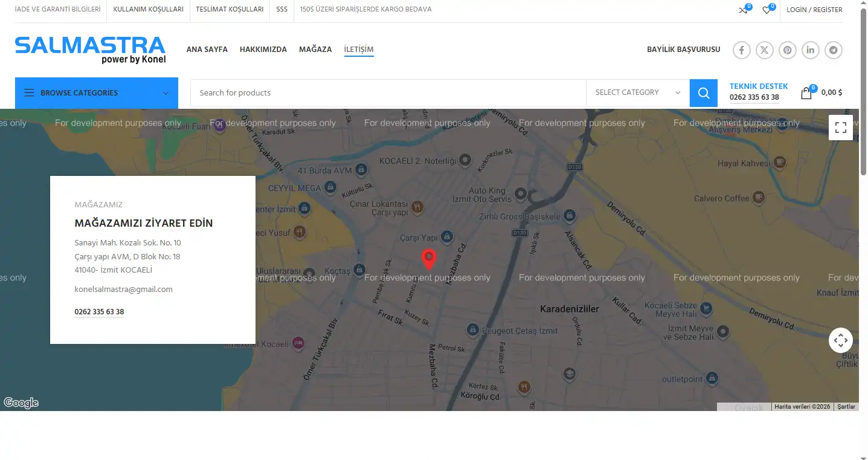Screen dimensions: 868x460
Task: Click the Kocaeli Sebze Meyve Hali marker
Action: (x=706, y=310)
